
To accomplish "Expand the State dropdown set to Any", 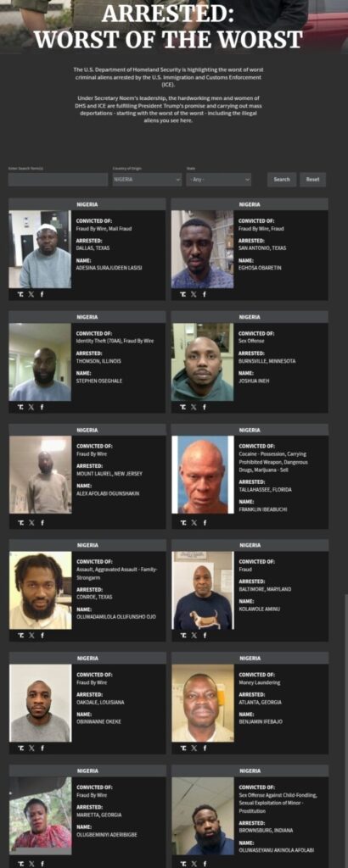I will pyautogui.click(x=219, y=180).
